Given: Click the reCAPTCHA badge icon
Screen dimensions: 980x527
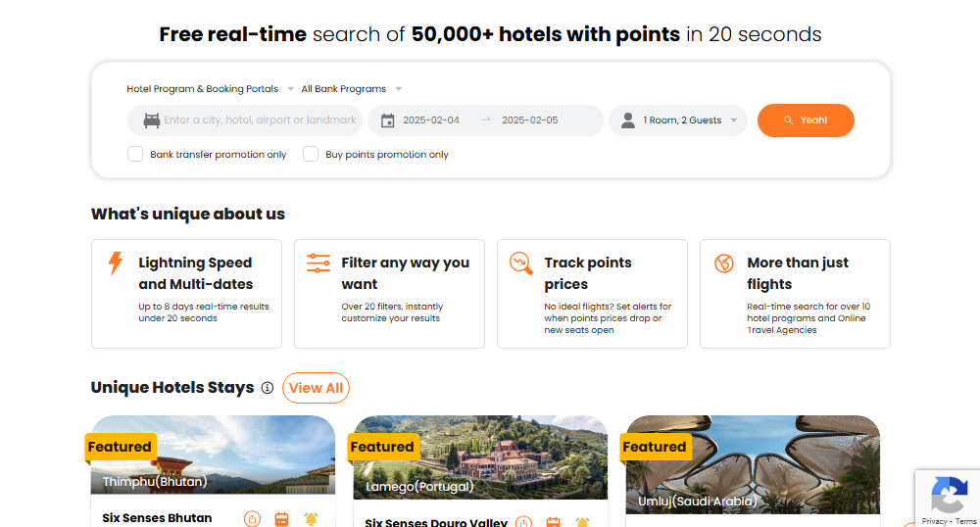Looking at the screenshot, I should 948,494.
